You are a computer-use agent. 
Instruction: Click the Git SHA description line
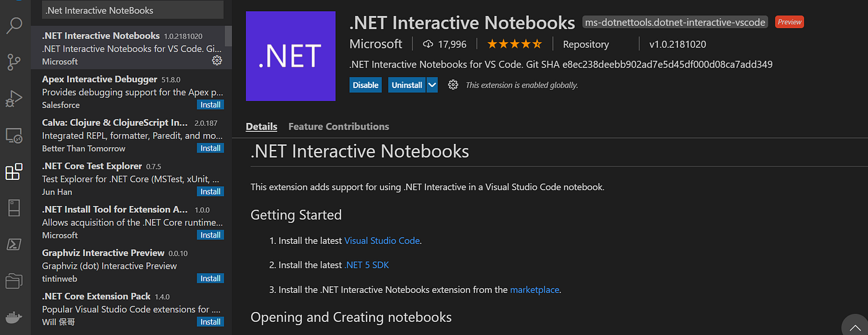560,65
